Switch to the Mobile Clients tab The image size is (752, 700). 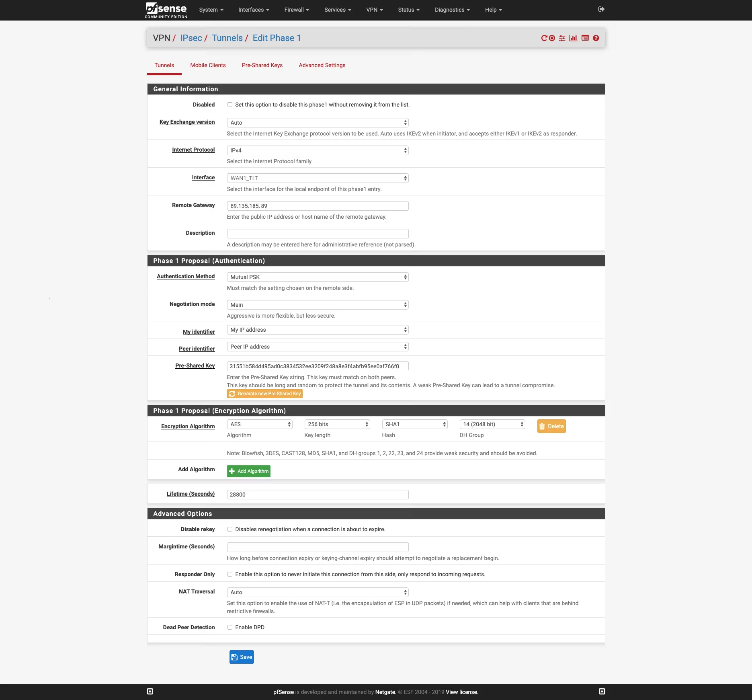coord(208,65)
